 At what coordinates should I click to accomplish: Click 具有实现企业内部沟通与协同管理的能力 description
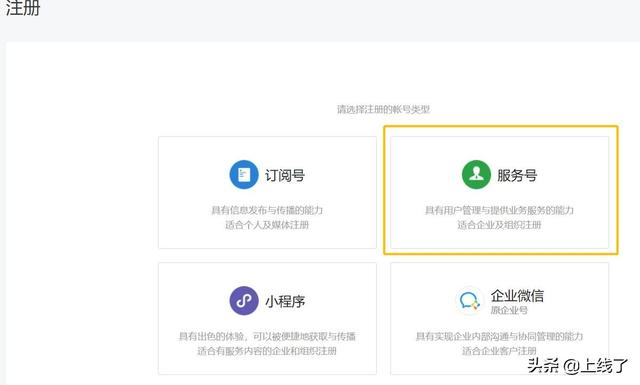499,336
